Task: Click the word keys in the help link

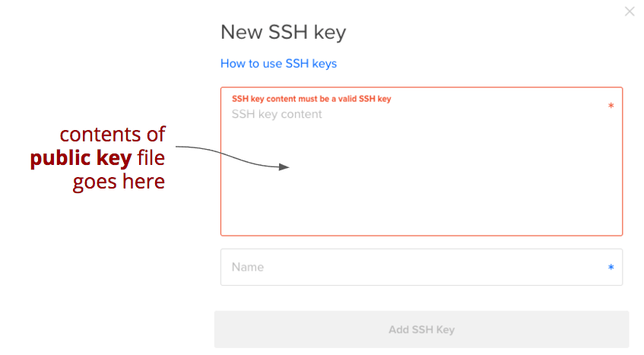Action: 325,64
